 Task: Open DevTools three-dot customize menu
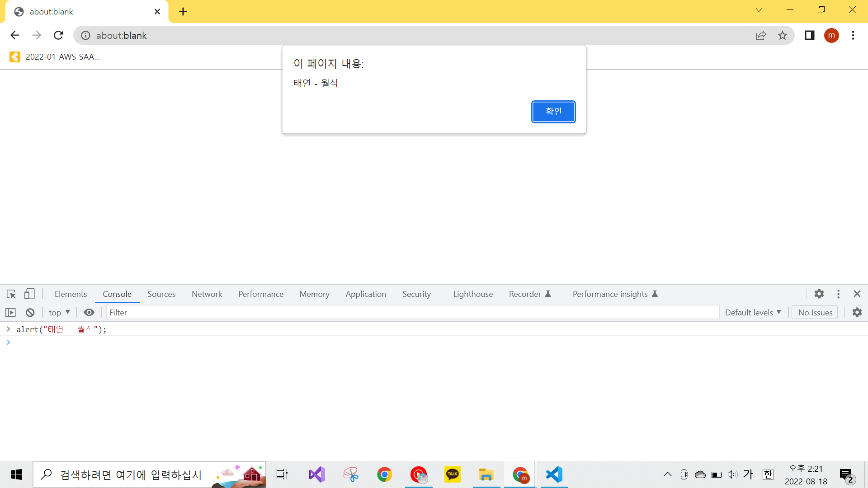[838, 294]
